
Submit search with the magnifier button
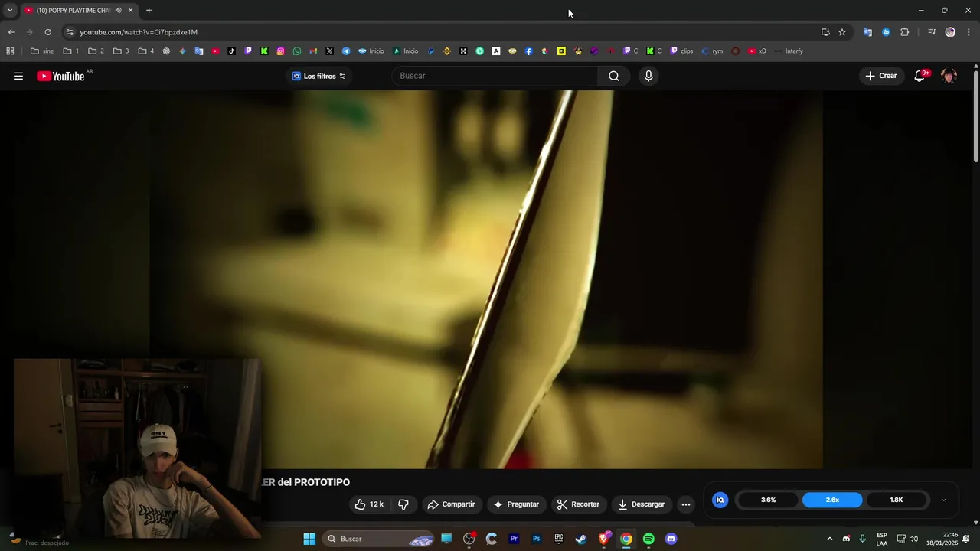click(614, 76)
